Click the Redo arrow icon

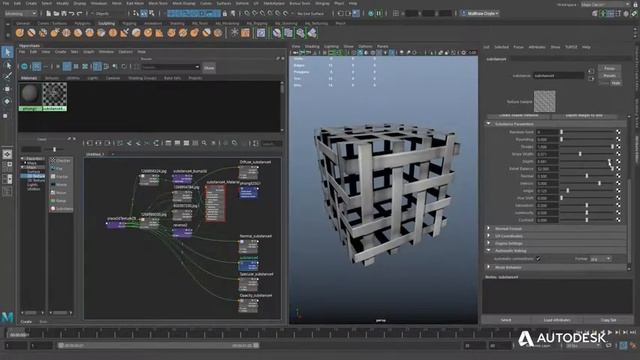click(x=79, y=13)
